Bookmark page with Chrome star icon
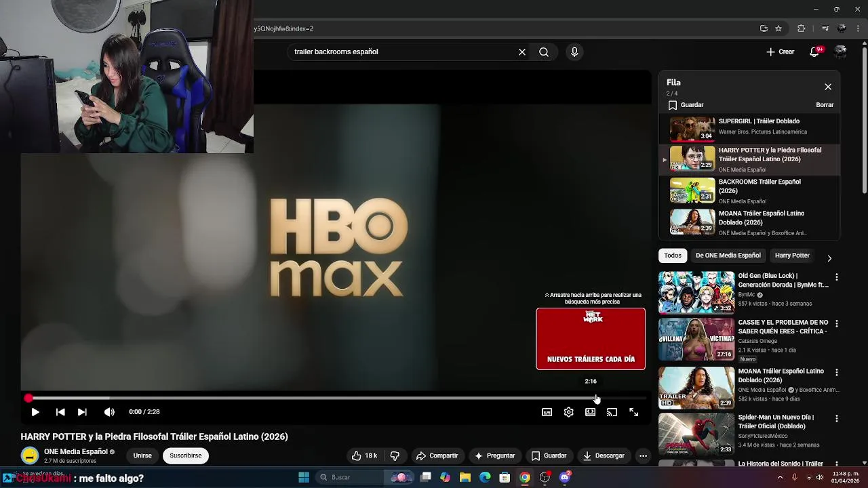Image resolution: width=868 pixels, height=488 pixels. (x=778, y=28)
